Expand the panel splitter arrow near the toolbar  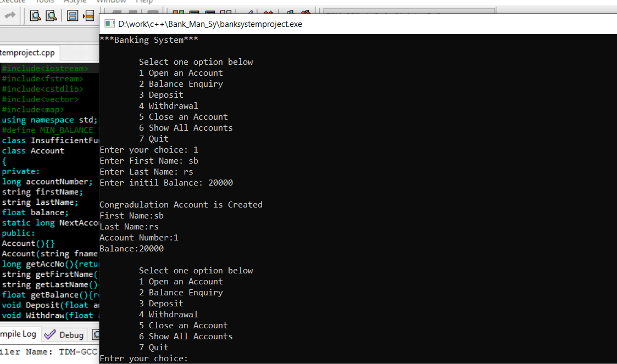tap(84, 16)
